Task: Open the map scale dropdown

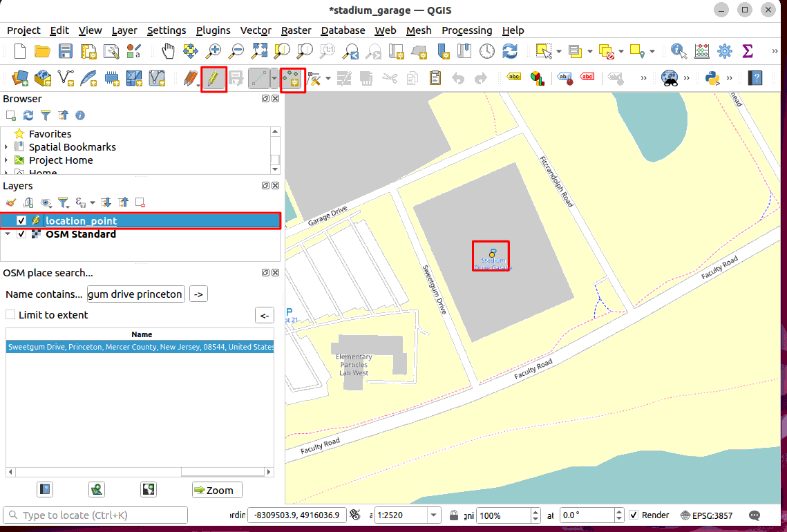Action: (x=434, y=515)
